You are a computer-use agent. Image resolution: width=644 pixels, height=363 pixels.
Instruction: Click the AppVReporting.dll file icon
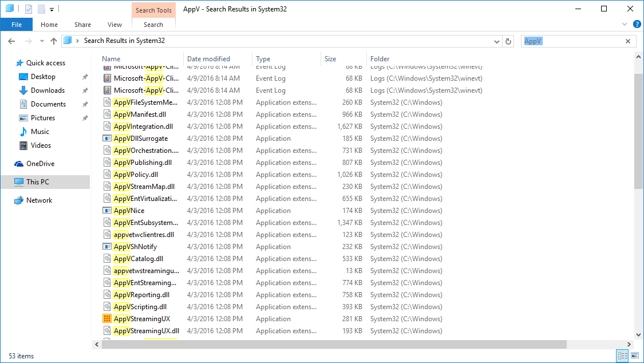tap(107, 295)
